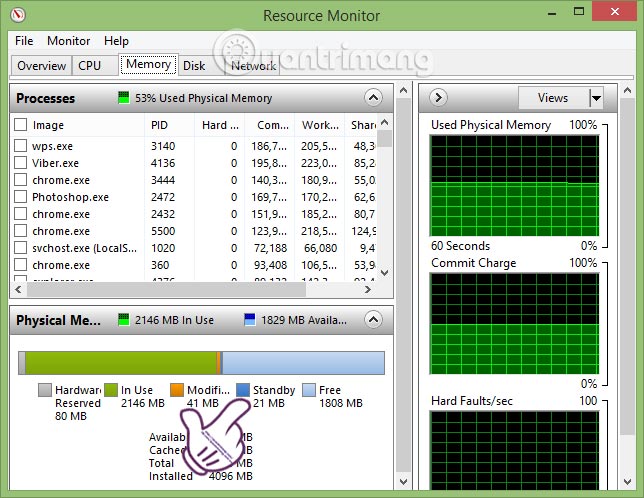
Task: Click the green In Use legend square
Action: [111, 390]
